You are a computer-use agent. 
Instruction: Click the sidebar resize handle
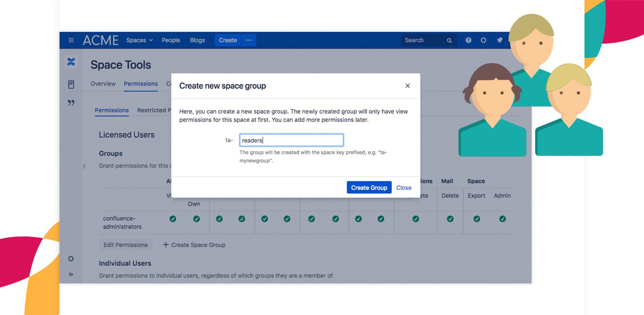click(x=84, y=166)
